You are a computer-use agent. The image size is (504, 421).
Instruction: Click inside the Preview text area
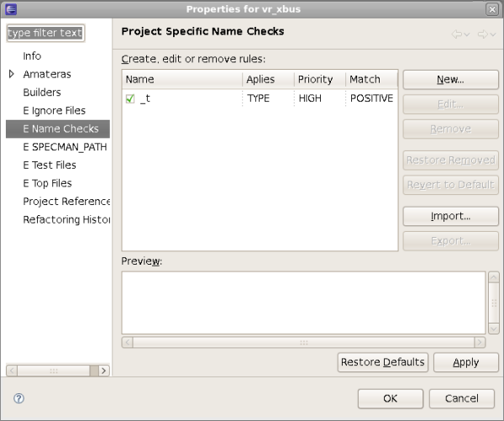coord(303,303)
